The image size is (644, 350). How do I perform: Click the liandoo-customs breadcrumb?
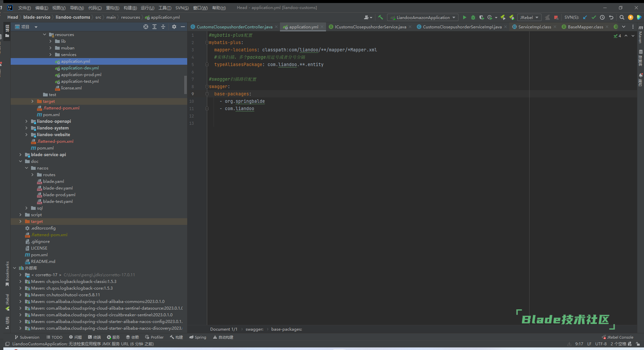click(73, 17)
